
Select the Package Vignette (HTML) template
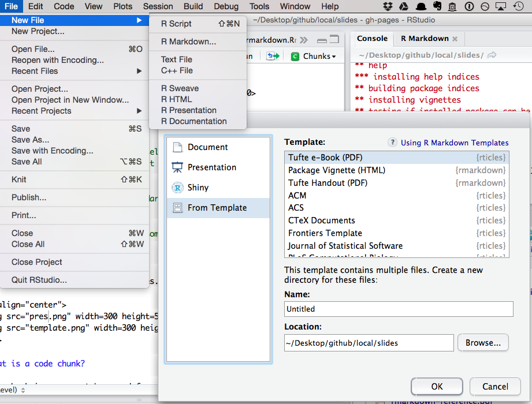pos(397,170)
